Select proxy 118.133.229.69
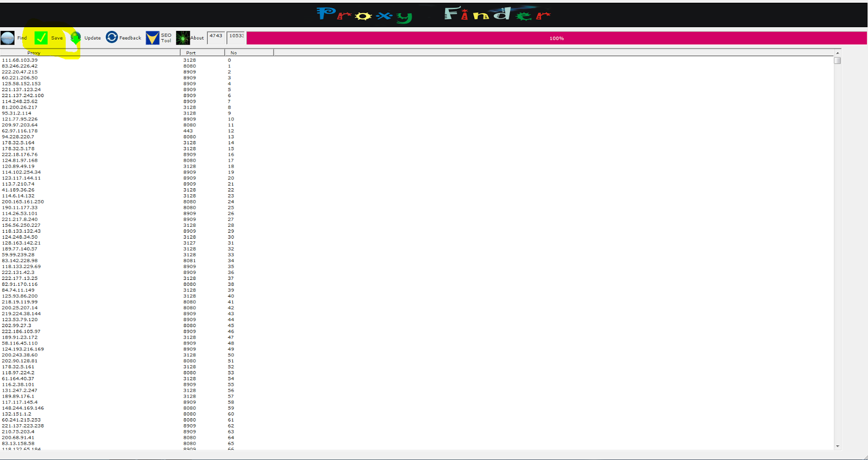Viewport: 868px width, 460px height. tap(21, 267)
